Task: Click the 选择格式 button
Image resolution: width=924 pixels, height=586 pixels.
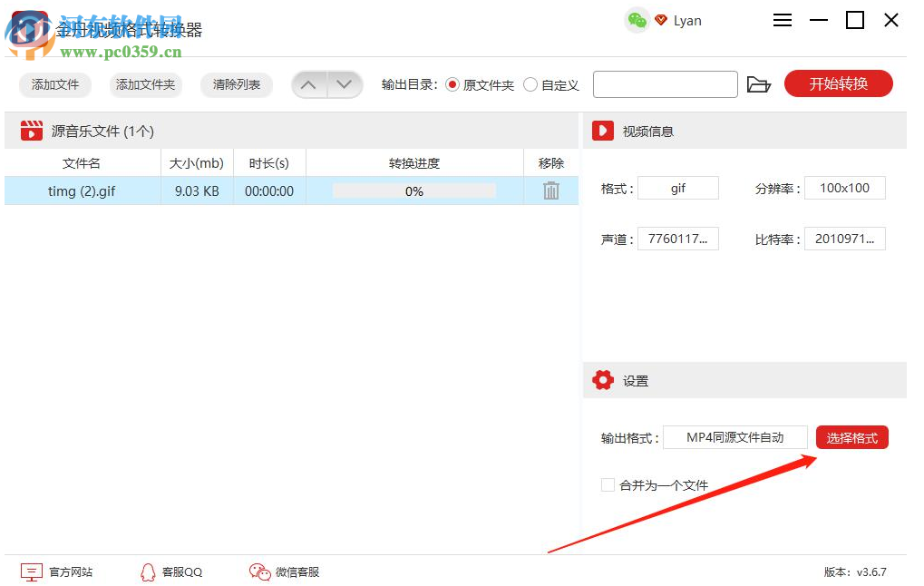Action: 851,436
